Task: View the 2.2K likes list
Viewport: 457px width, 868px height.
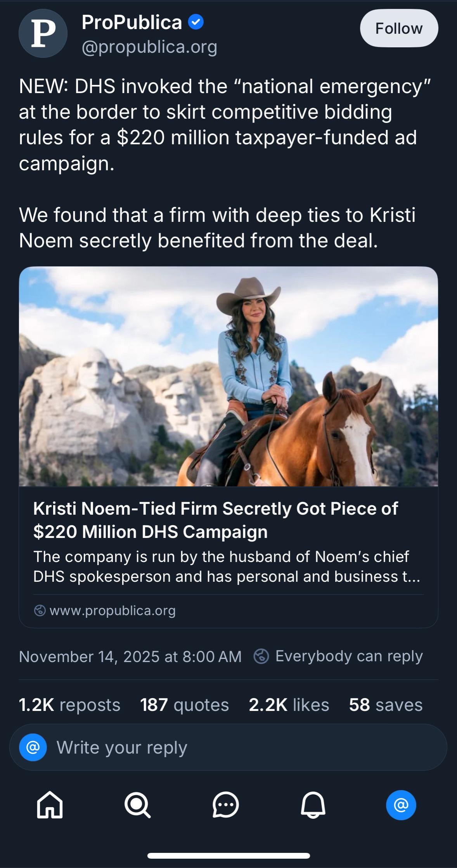Action: pos(289,705)
